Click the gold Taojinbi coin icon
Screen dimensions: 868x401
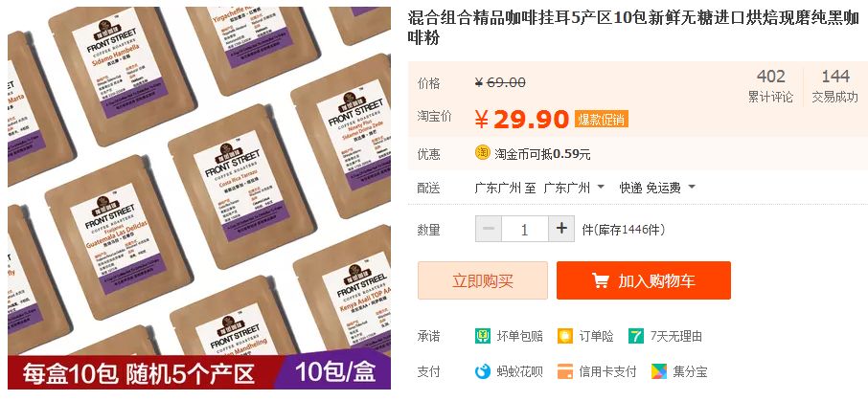coord(482,152)
